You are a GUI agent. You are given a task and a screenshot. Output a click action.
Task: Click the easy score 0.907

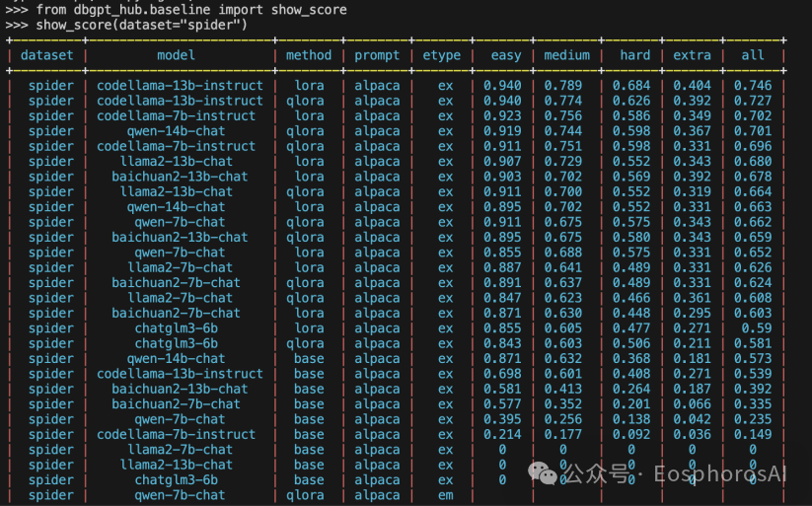(502, 161)
